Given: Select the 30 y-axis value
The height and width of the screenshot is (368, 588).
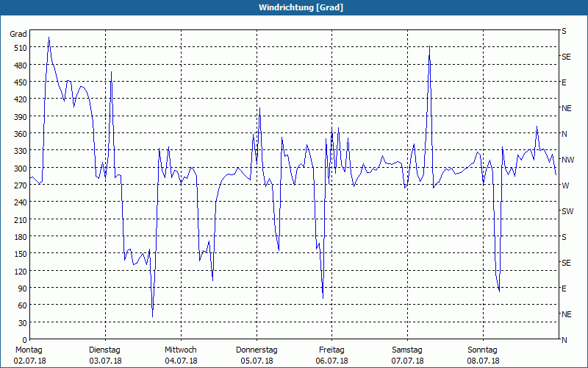Looking at the screenshot, I should [23, 323].
